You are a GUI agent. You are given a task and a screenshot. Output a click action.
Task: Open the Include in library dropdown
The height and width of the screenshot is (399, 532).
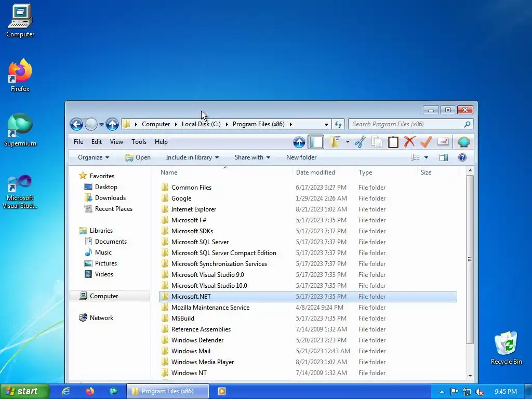click(x=192, y=157)
